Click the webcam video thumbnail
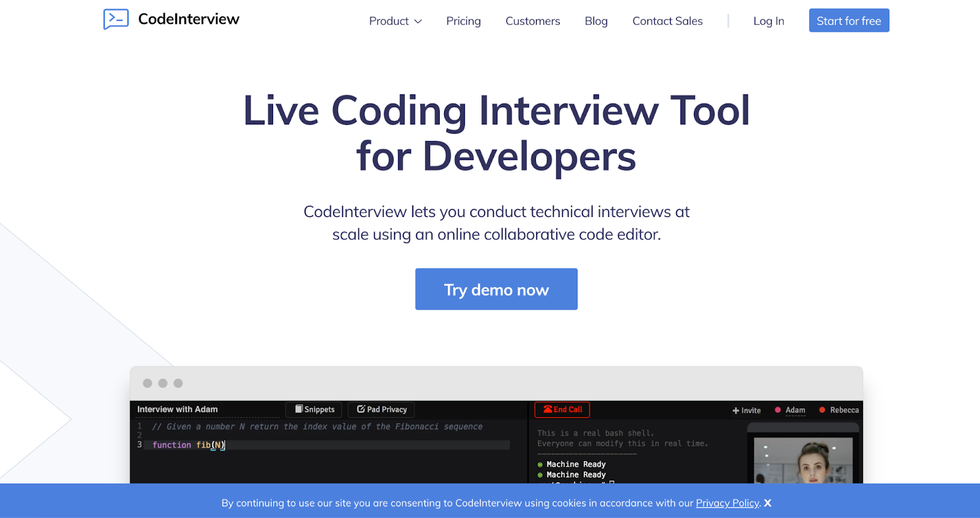 pyautogui.click(x=803, y=460)
